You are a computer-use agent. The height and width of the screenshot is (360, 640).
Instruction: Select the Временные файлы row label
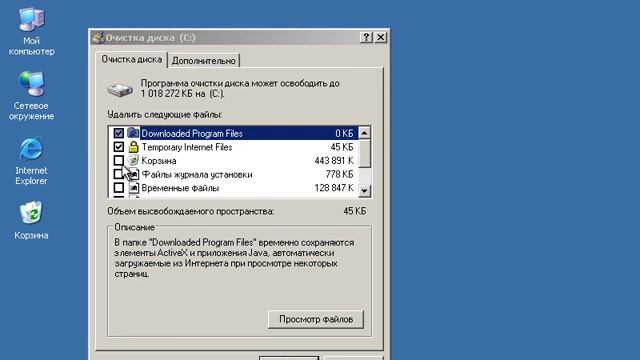coord(180,188)
